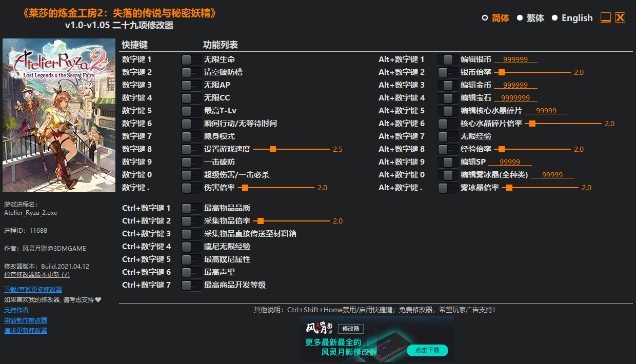Screen dimensions: 636x364
Task: Toggle the 无限AP switch
Action: (x=191, y=85)
